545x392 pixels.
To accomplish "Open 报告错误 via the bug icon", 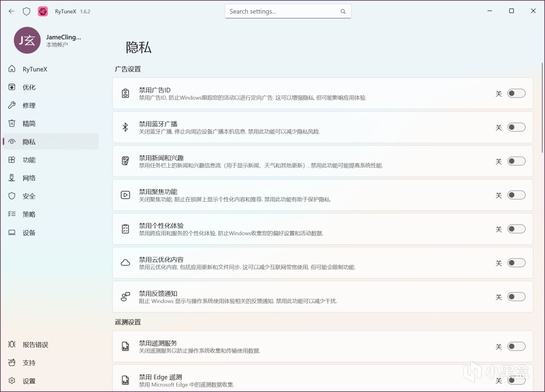I will [12, 344].
